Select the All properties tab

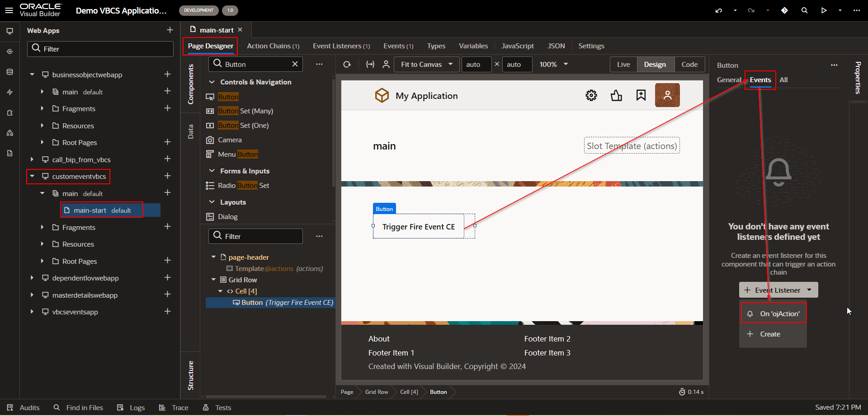(x=783, y=80)
